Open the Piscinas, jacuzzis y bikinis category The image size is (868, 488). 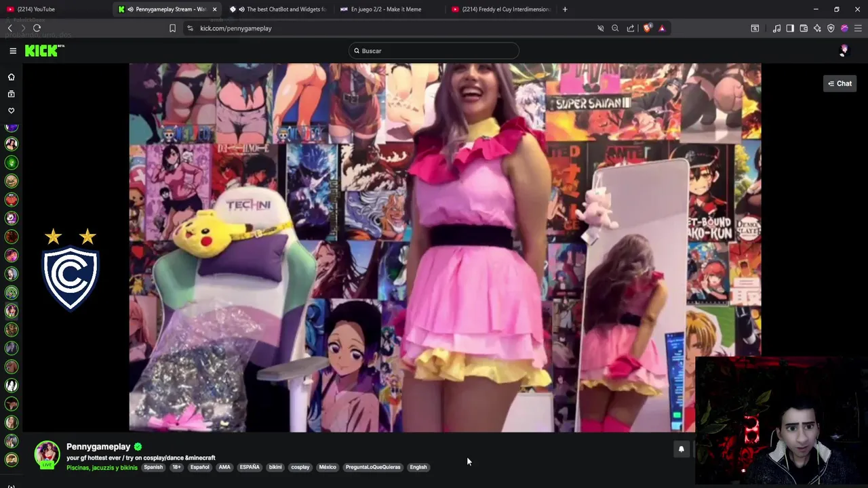pos(102,468)
